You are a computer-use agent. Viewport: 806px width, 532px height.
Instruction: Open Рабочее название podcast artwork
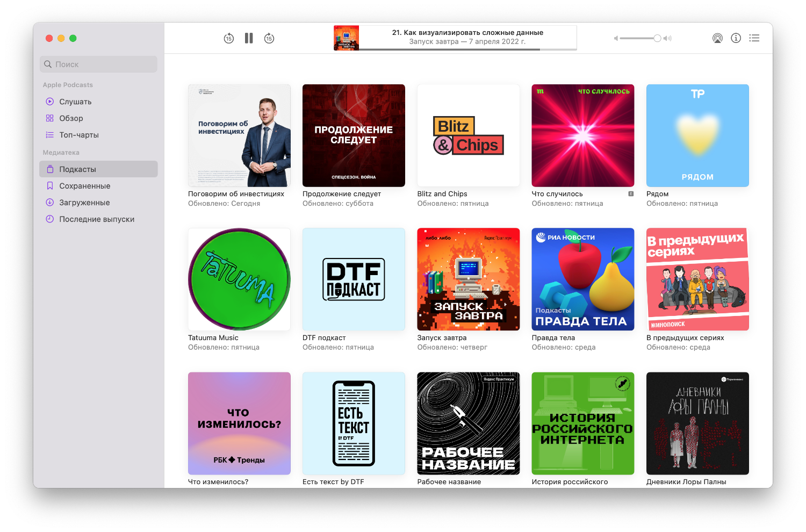(469, 423)
